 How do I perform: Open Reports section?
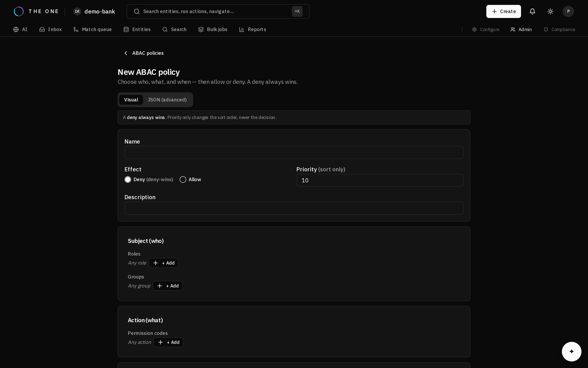pyautogui.click(x=253, y=29)
